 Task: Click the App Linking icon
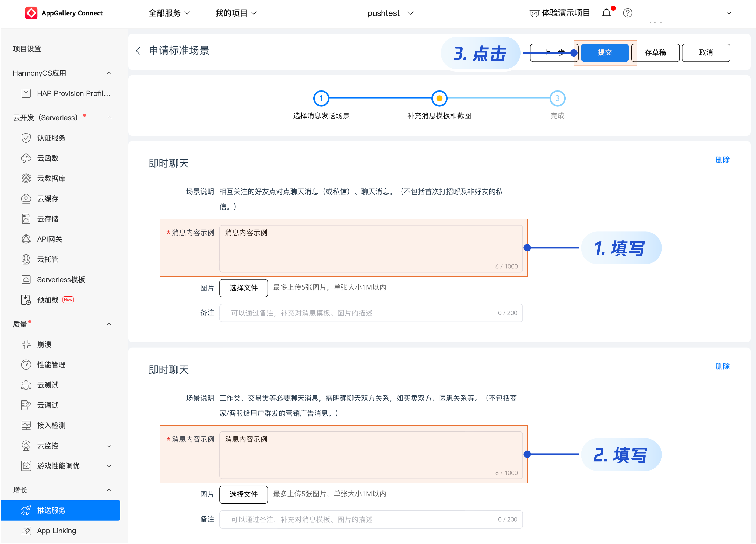click(x=26, y=531)
